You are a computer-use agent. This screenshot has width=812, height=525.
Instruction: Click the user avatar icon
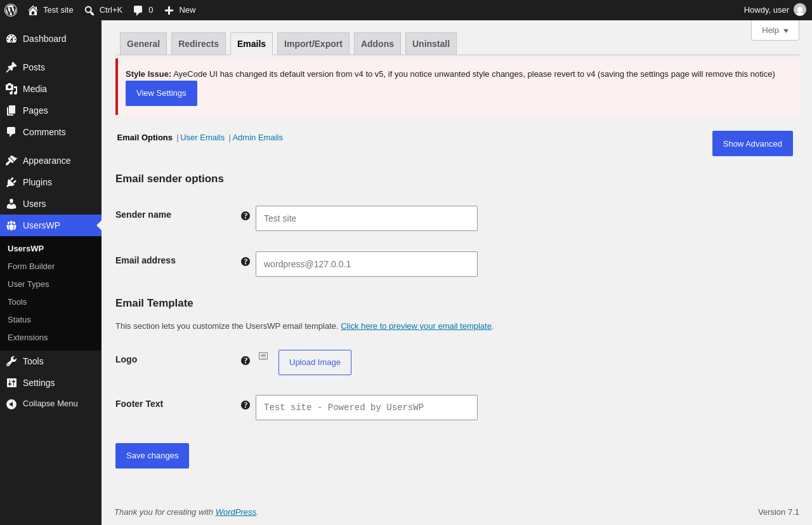(x=800, y=10)
